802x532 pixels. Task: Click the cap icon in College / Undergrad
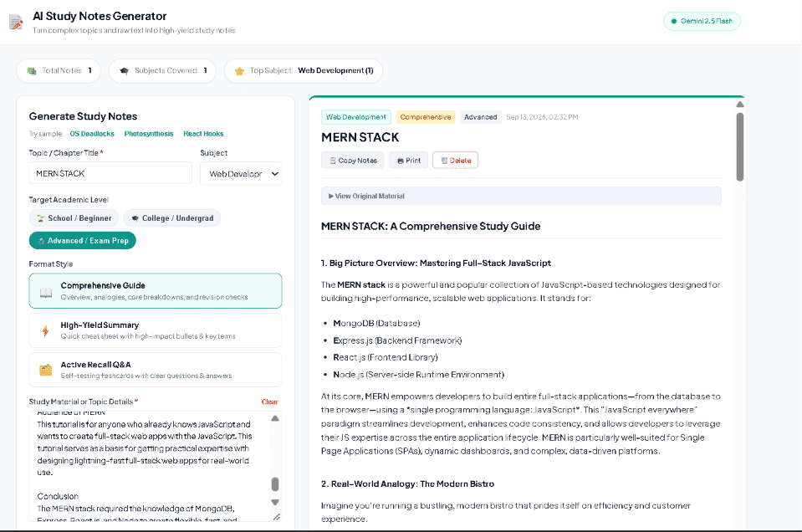click(x=135, y=218)
